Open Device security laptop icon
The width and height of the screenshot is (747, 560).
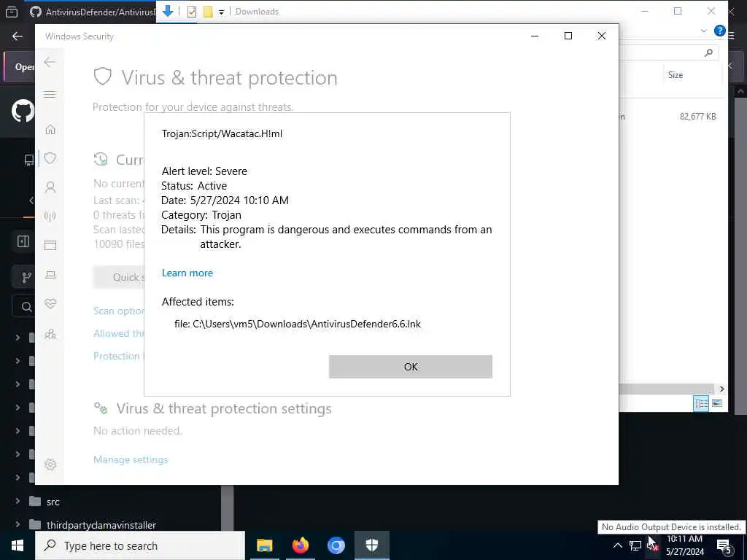tap(50, 275)
